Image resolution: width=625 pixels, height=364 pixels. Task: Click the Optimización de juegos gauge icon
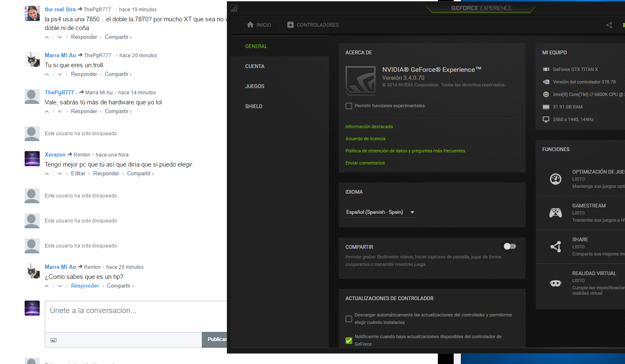[556, 179]
